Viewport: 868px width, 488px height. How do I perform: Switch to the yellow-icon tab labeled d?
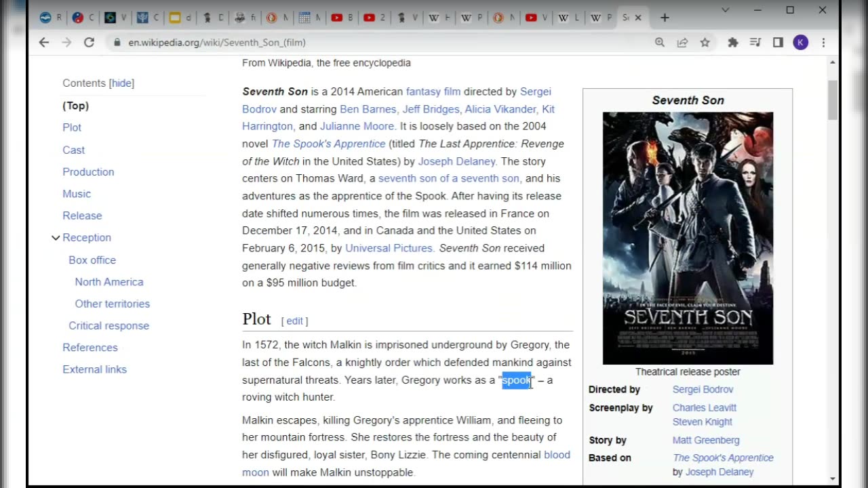tap(180, 18)
